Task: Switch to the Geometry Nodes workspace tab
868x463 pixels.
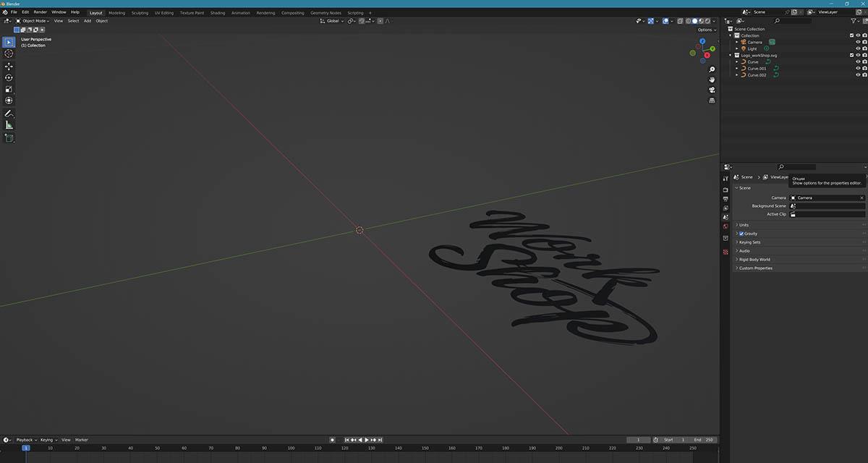Action: [x=325, y=13]
